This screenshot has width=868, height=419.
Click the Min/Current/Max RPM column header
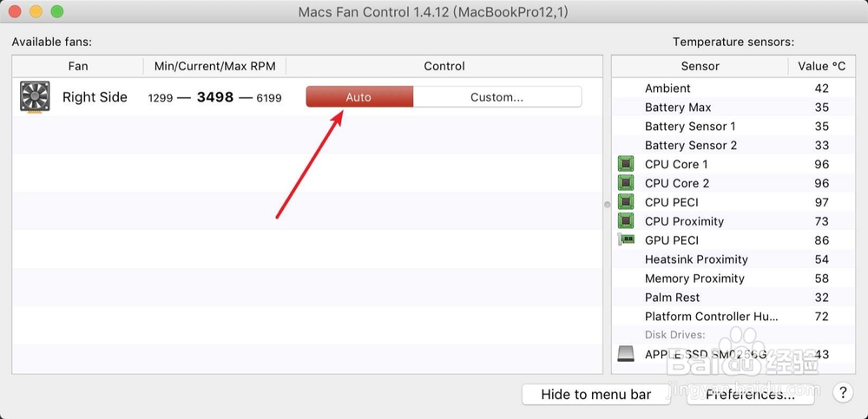[214, 67]
